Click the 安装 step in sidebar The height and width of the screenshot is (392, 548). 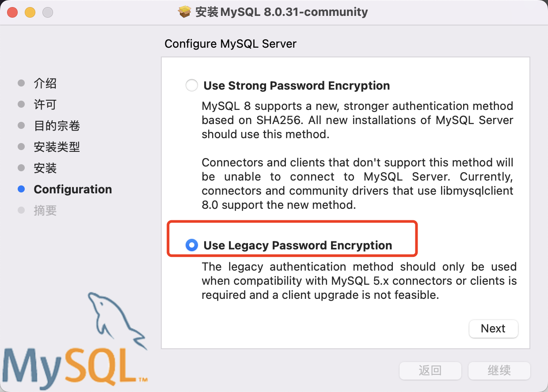click(45, 168)
